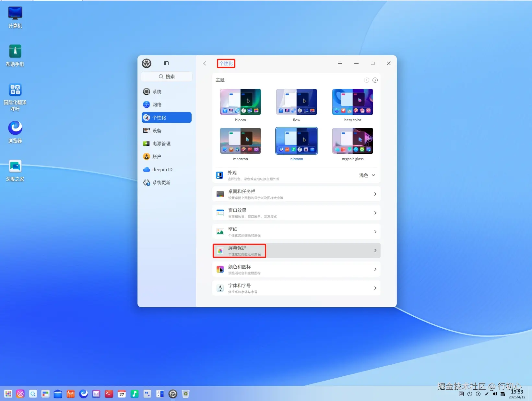This screenshot has height=401, width=532.
Task: Open the settings window hamburger menu
Action: point(340,63)
